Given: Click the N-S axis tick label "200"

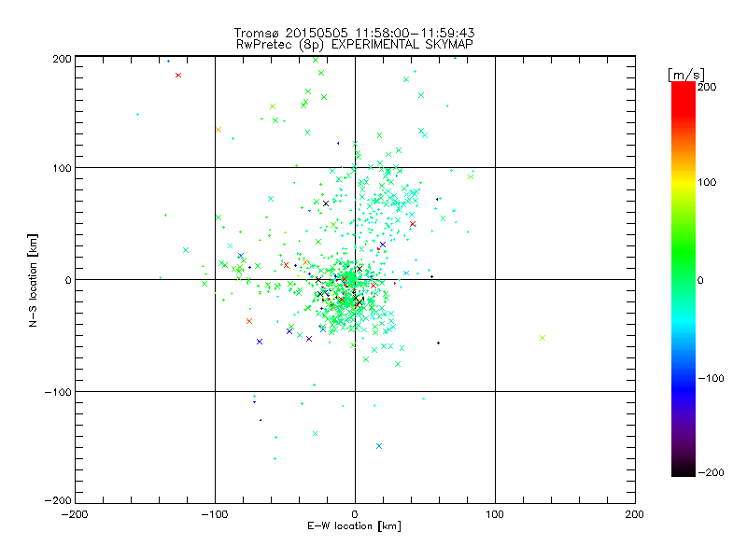Looking at the screenshot, I should click(x=62, y=59).
